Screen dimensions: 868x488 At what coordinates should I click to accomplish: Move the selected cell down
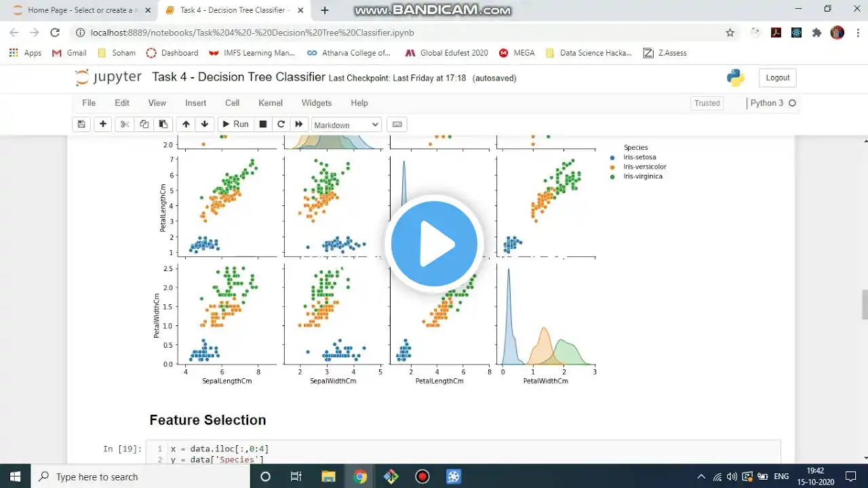tap(205, 124)
